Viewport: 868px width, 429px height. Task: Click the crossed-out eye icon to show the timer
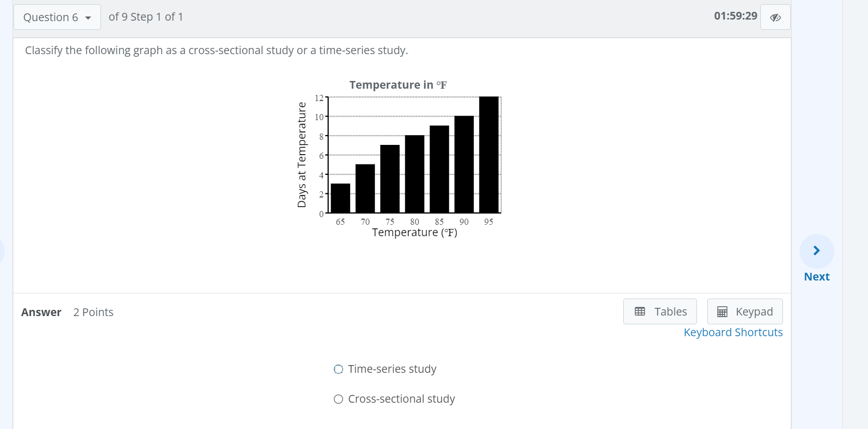pyautogui.click(x=775, y=16)
